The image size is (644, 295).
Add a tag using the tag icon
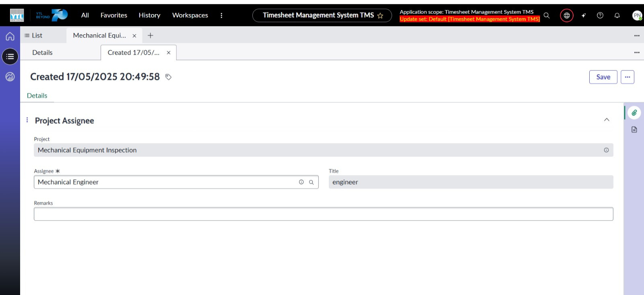(168, 77)
